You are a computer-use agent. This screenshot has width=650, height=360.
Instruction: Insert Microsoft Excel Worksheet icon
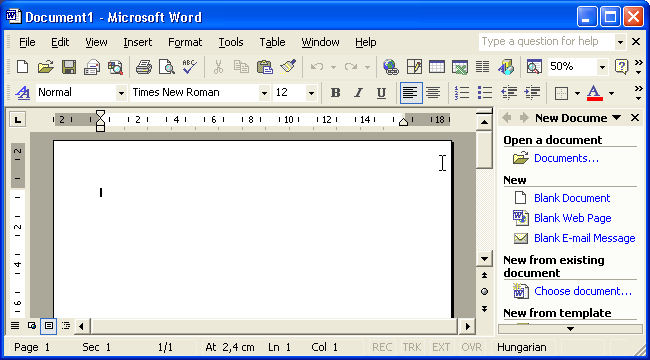459,66
